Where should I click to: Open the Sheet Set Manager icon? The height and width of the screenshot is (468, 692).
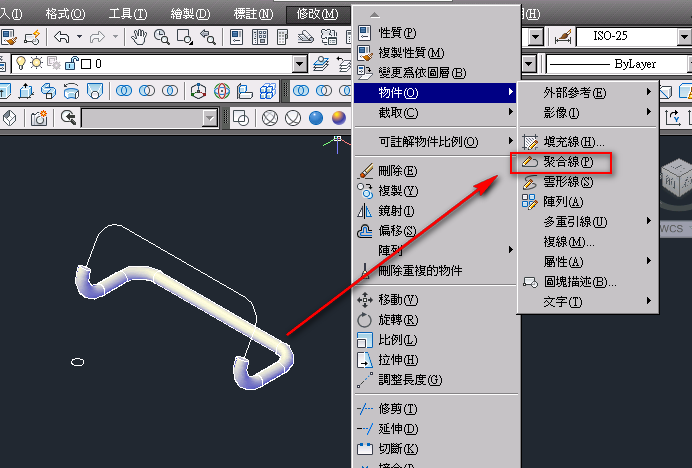pos(305,37)
